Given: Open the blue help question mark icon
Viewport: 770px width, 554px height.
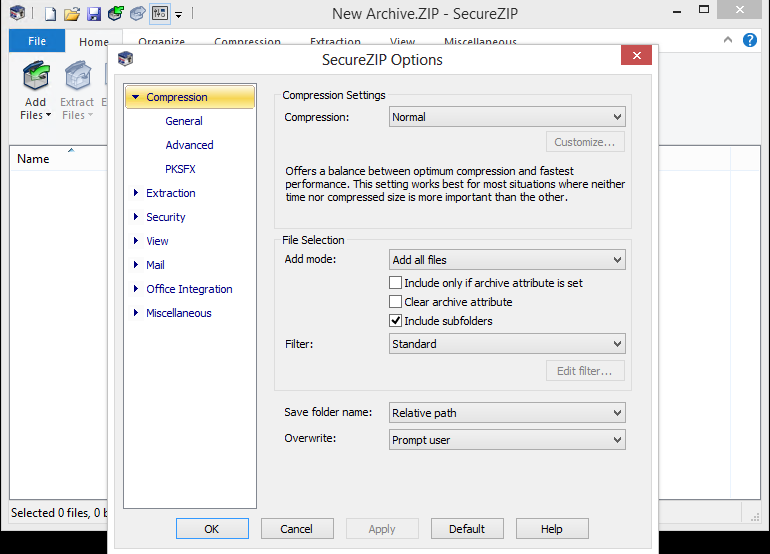Looking at the screenshot, I should (750, 40).
